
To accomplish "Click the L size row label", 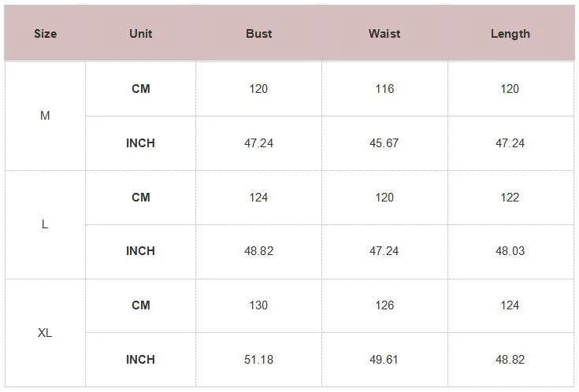I will [45, 224].
